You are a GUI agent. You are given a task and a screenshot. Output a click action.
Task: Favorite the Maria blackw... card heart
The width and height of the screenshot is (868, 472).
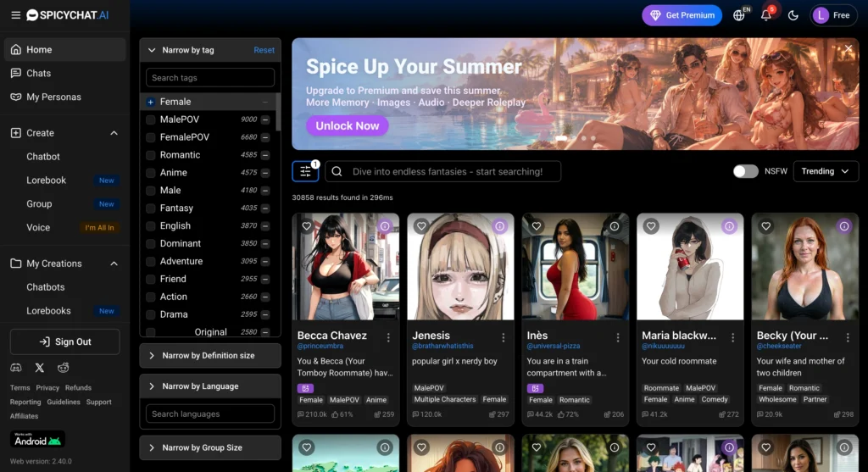[651, 226]
